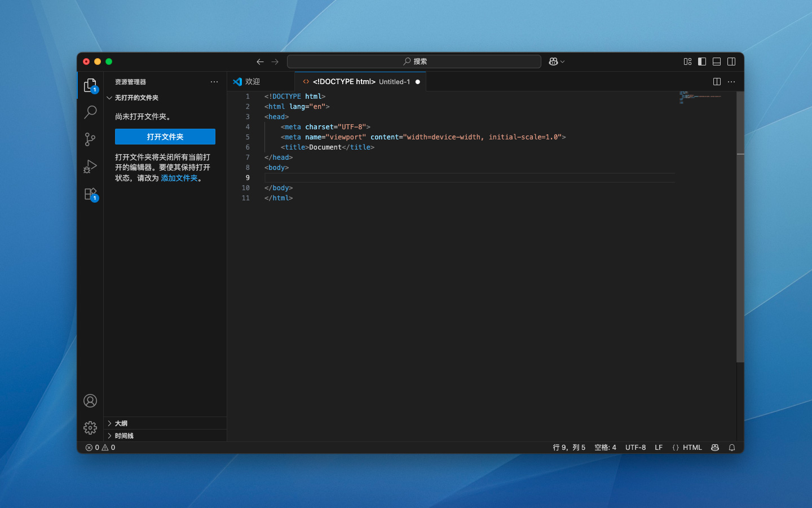
Task: Open the Source Control view
Action: tap(90, 139)
